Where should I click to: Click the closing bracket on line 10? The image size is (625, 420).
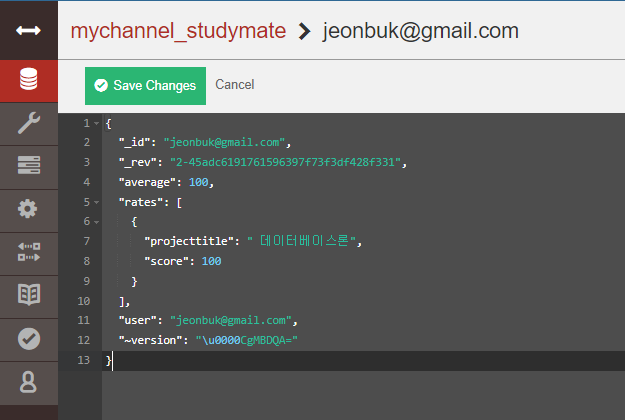coord(122,301)
